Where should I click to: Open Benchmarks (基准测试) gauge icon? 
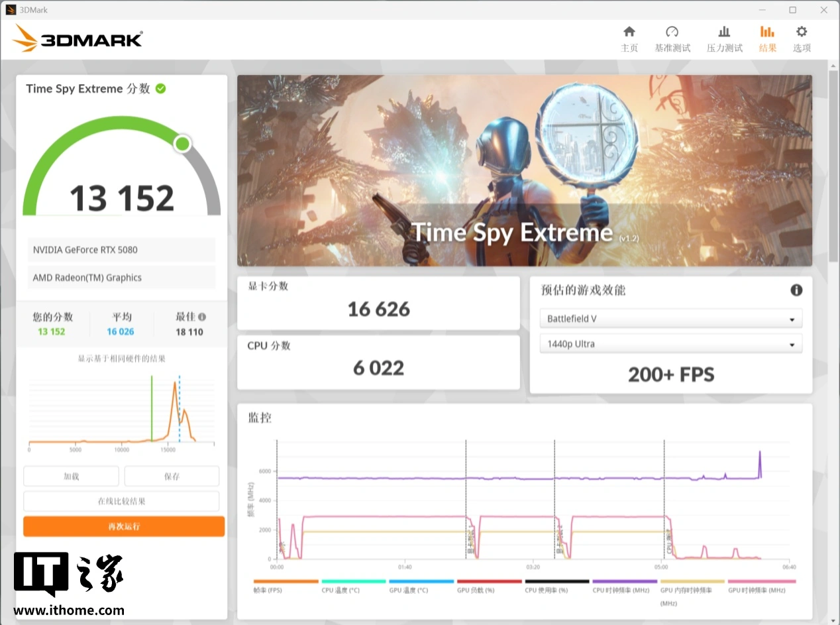point(672,32)
